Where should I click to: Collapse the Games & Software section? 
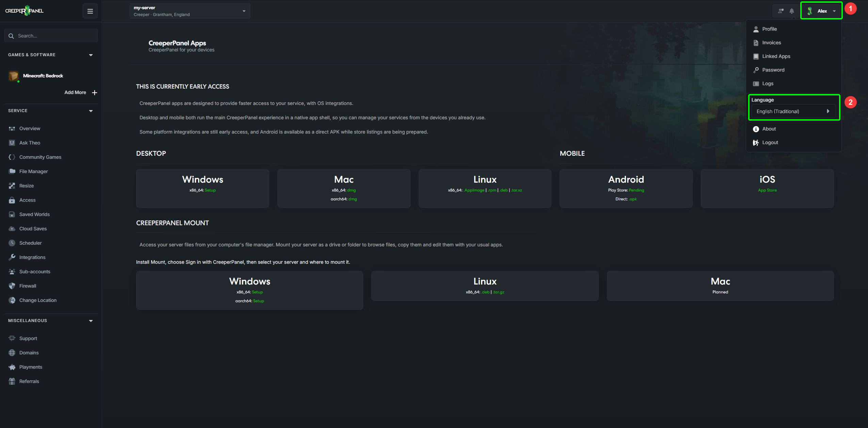pyautogui.click(x=91, y=55)
